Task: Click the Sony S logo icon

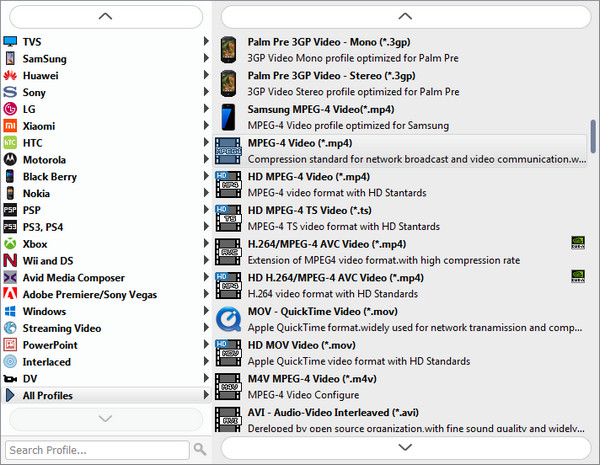Action: (x=10, y=92)
